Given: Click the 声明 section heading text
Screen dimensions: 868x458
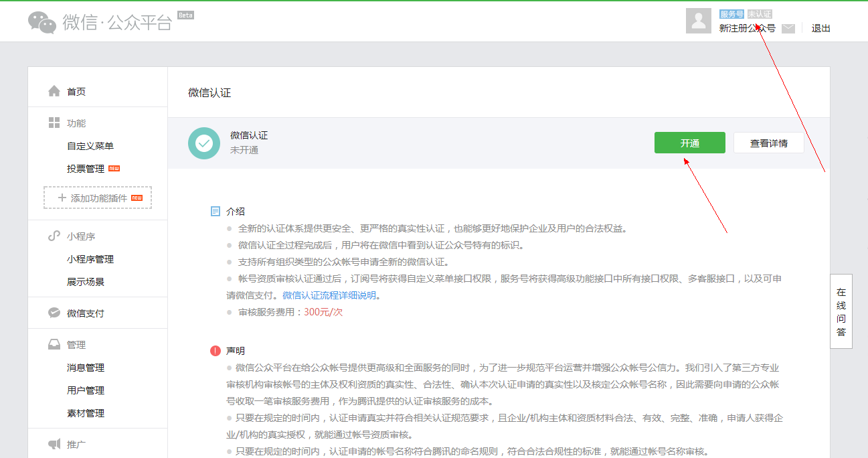Looking at the screenshot, I should [236, 350].
